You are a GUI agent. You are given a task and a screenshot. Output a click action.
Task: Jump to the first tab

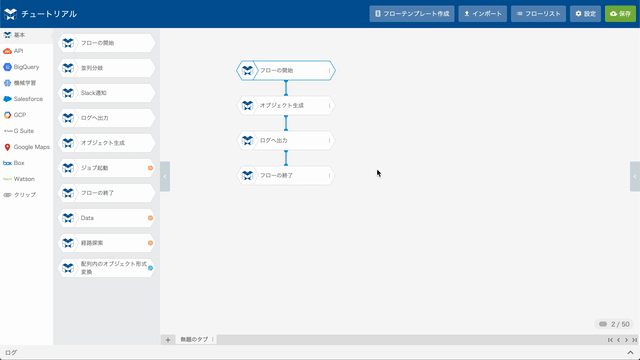coord(610,340)
